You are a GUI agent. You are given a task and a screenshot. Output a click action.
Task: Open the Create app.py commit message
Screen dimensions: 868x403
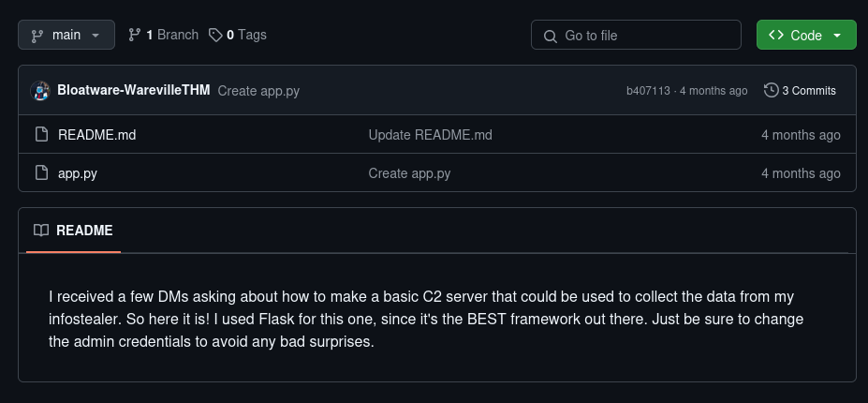(258, 91)
